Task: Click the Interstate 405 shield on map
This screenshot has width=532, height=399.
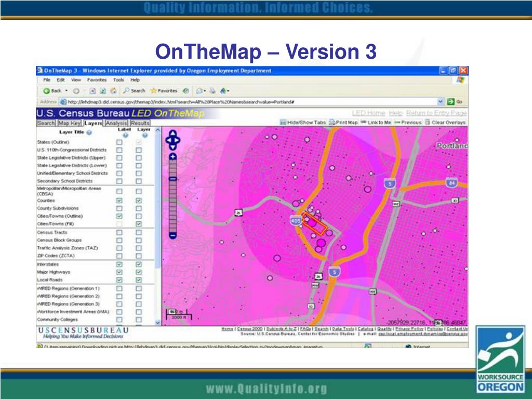Action: [296, 220]
